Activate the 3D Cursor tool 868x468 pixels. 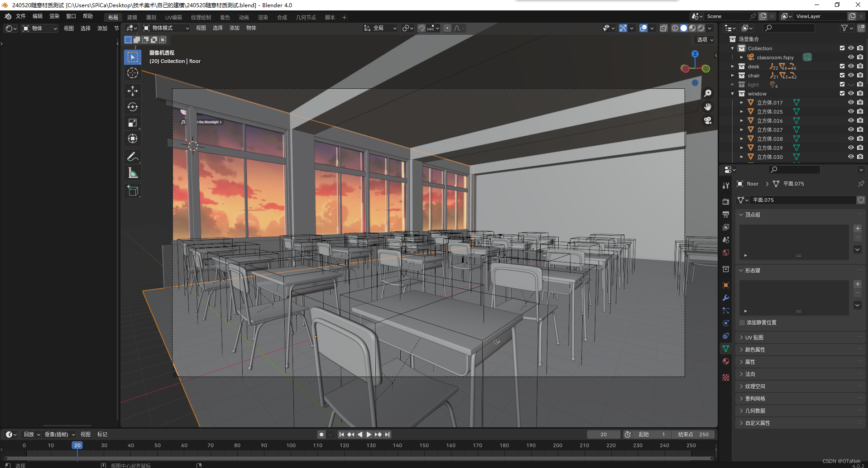(x=133, y=73)
